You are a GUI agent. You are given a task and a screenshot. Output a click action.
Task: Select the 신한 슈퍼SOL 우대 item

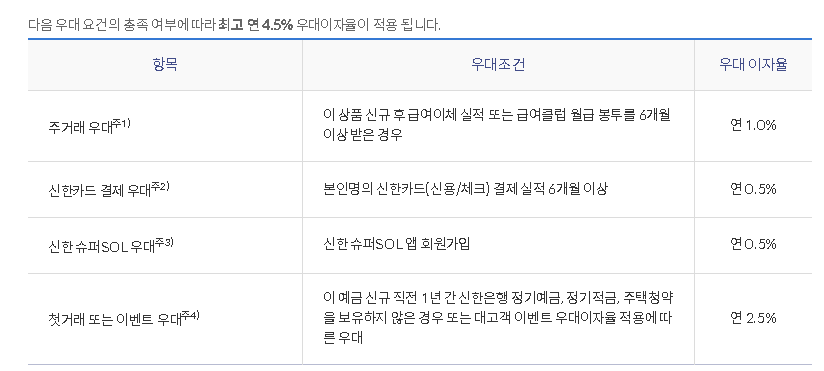pos(101,246)
